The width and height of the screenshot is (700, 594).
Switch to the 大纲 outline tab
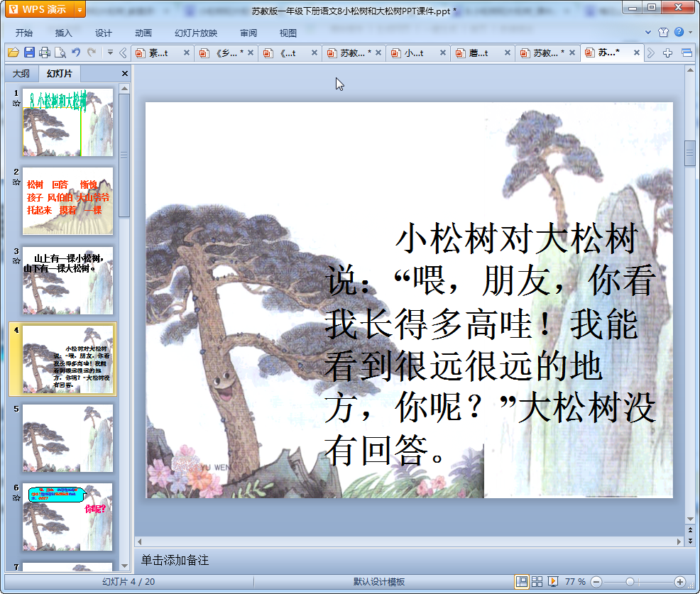(21, 73)
